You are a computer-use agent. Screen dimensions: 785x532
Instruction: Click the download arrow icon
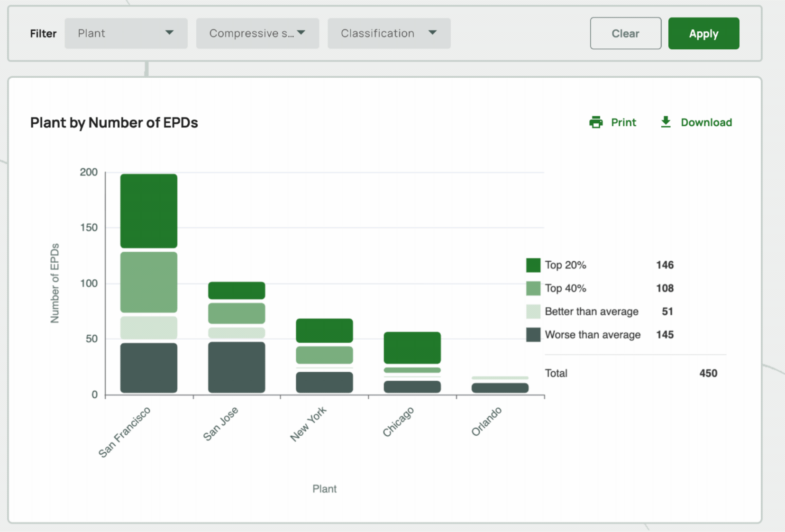click(666, 122)
